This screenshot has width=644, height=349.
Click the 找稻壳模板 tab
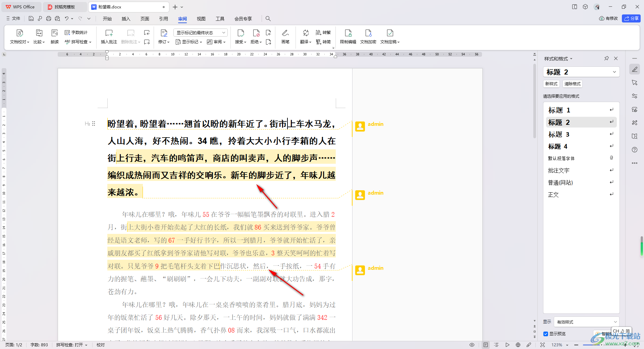click(x=65, y=7)
